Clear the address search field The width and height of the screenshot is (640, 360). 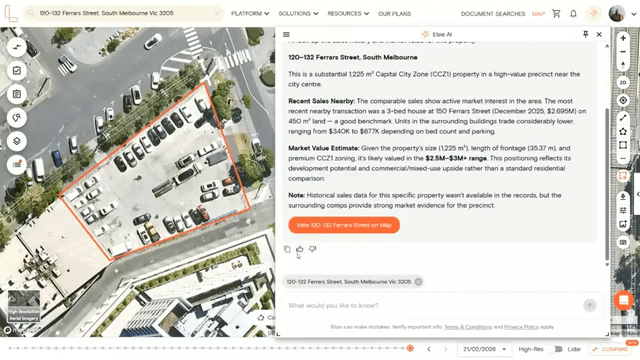(x=217, y=13)
